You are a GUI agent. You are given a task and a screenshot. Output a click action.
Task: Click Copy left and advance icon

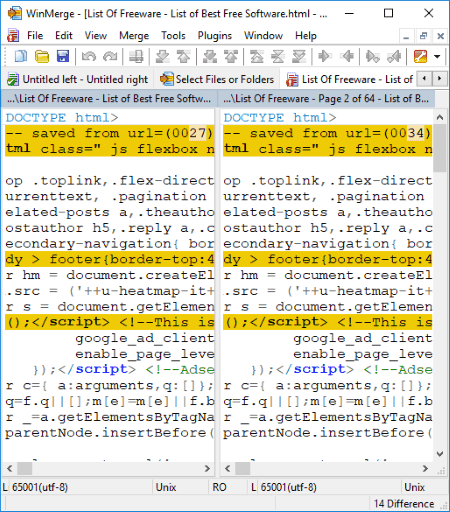(394, 56)
